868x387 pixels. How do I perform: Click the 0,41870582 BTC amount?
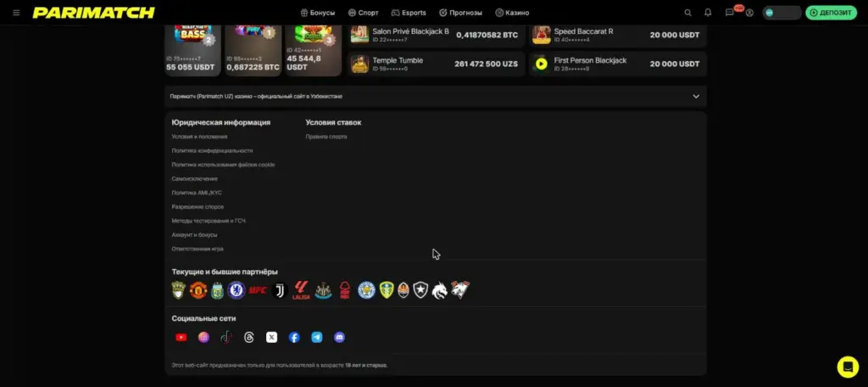coord(487,35)
